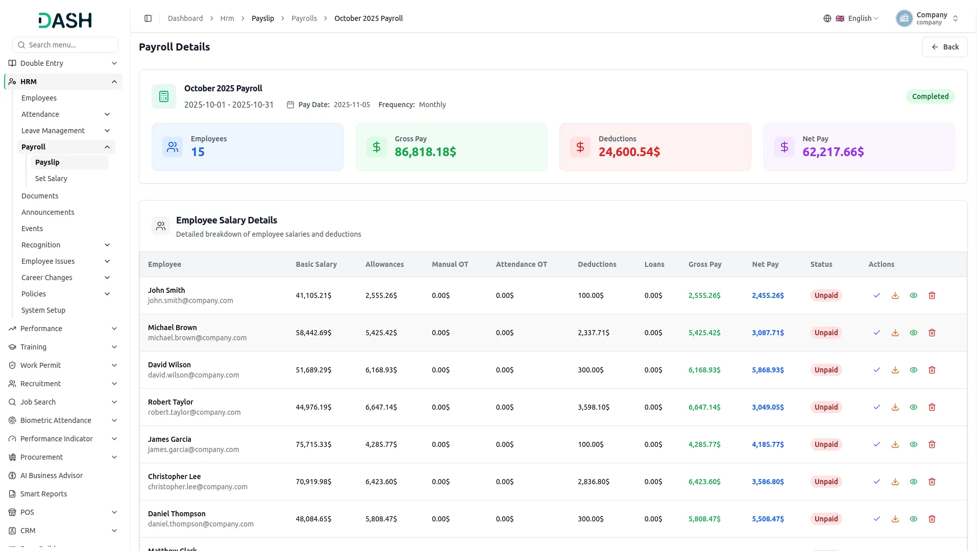This screenshot has height=551, width=980.
Task: View Daniel Thompson's payslip via eye icon
Action: point(913,519)
